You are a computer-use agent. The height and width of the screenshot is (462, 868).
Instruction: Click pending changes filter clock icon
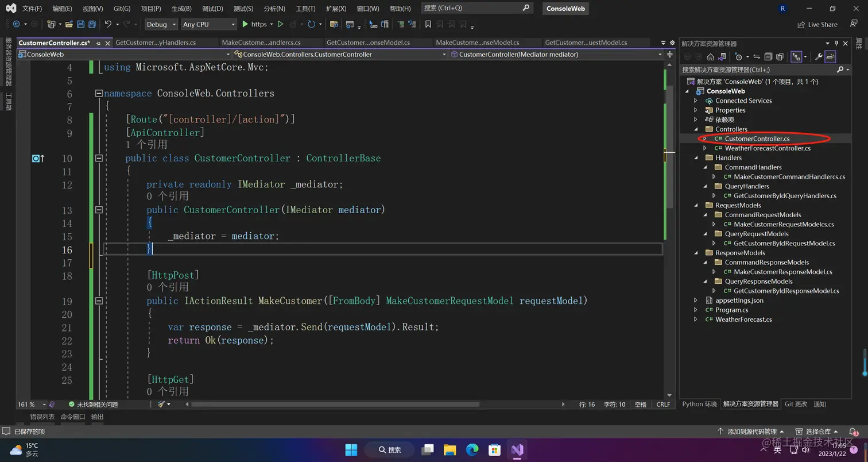pos(739,56)
